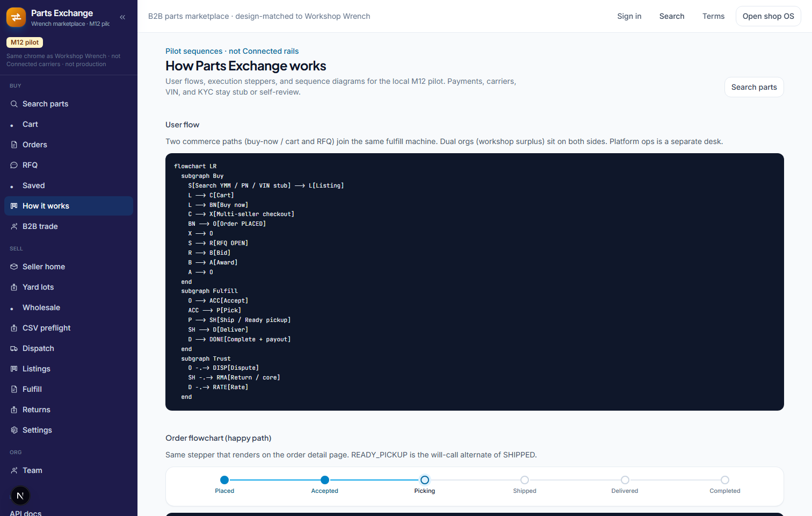The width and height of the screenshot is (812, 516).
Task: Select the Accepted step dot
Action: tap(325, 480)
